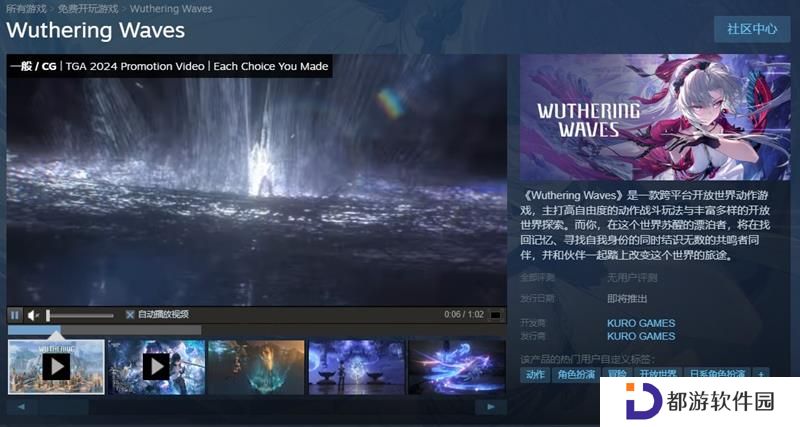Play the second trailer thumbnail

pos(156,367)
